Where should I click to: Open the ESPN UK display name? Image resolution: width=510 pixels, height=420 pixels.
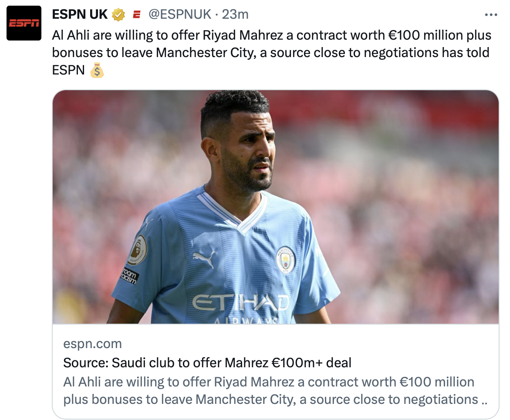pyautogui.click(x=80, y=15)
